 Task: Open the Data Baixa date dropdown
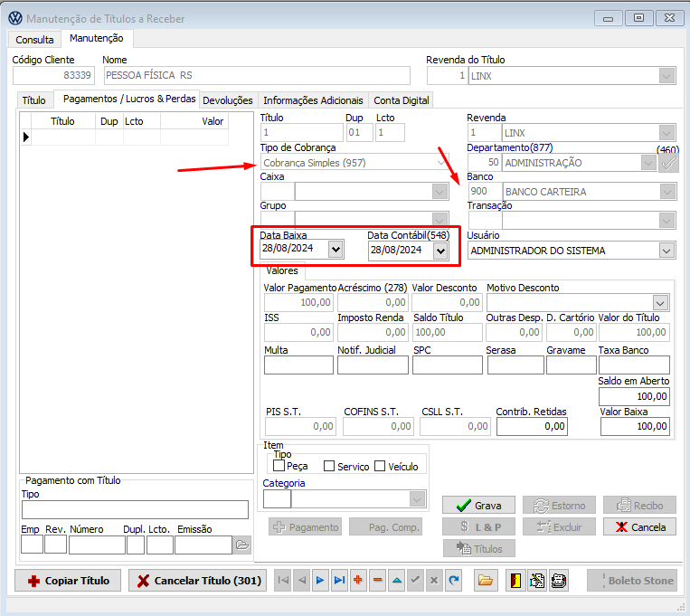pos(336,250)
